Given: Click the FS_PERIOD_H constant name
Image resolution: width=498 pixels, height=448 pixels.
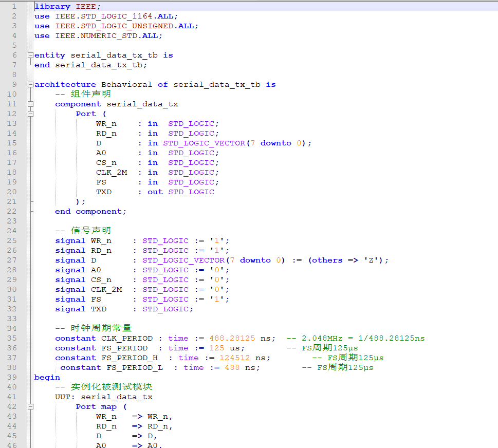Looking at the screenshot, I should click(129, 358).
